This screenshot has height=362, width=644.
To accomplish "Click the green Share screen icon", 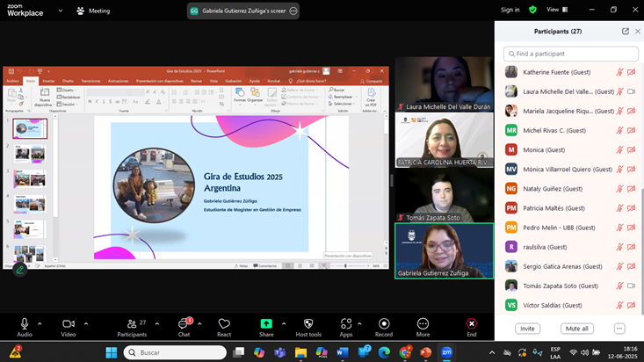I will point(266,324).
